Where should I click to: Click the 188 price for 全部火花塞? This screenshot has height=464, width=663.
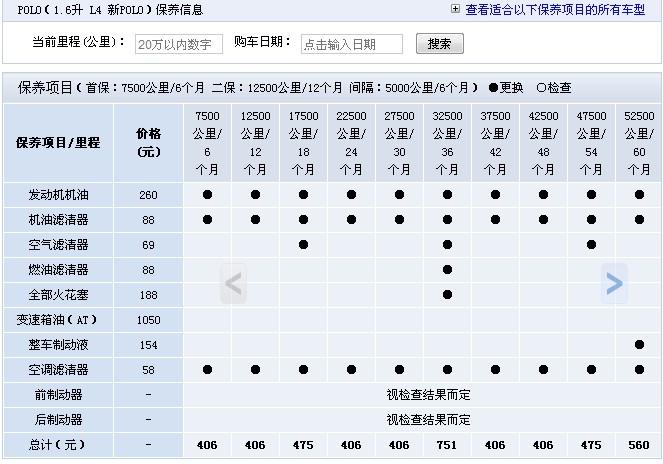coord(148,295)
